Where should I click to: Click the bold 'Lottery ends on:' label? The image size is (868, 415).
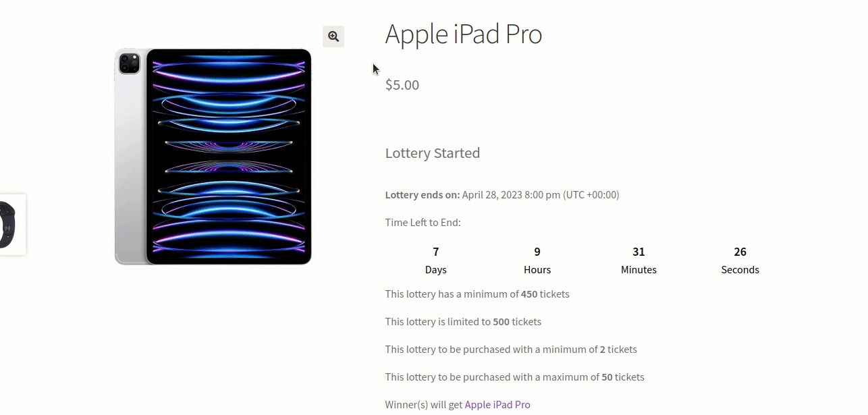(423, 195)
